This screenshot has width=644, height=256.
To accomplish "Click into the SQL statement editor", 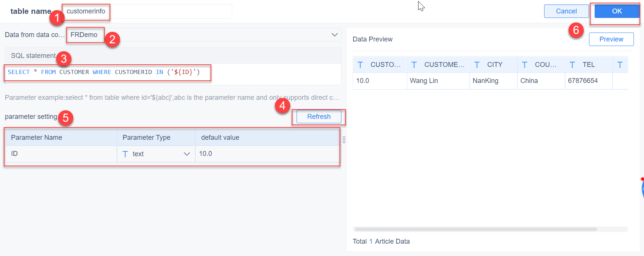I will click(x=173, y=74).
